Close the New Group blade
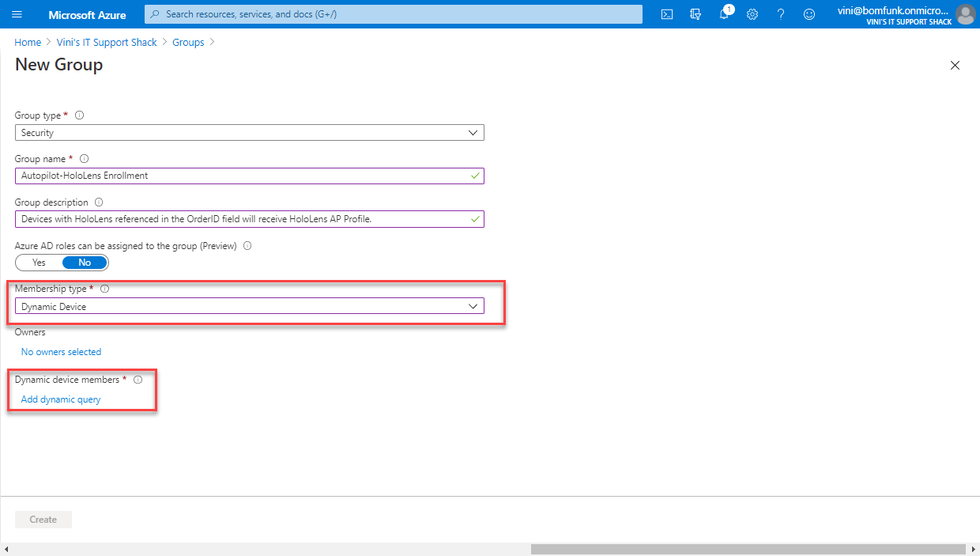 955,66
